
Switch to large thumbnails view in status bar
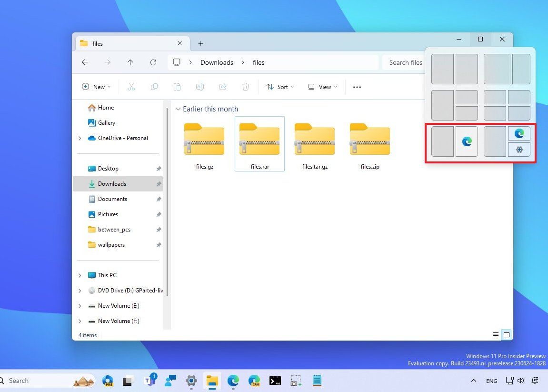coord(506,335)
